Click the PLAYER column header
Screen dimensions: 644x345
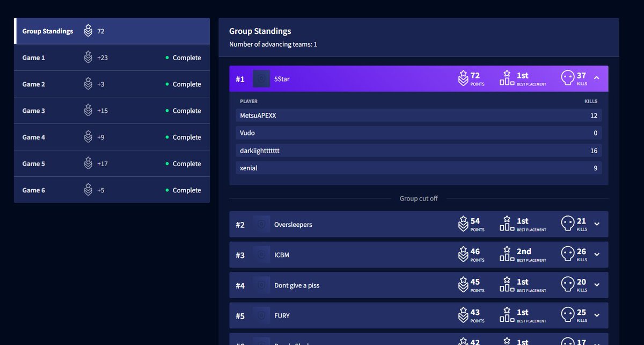pos(248,101)
